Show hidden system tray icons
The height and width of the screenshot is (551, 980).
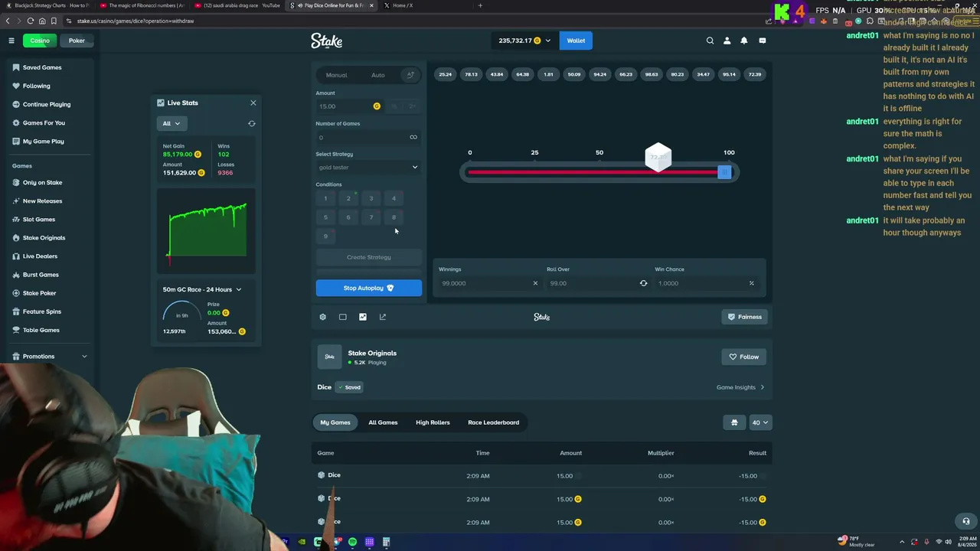(903, 542)
